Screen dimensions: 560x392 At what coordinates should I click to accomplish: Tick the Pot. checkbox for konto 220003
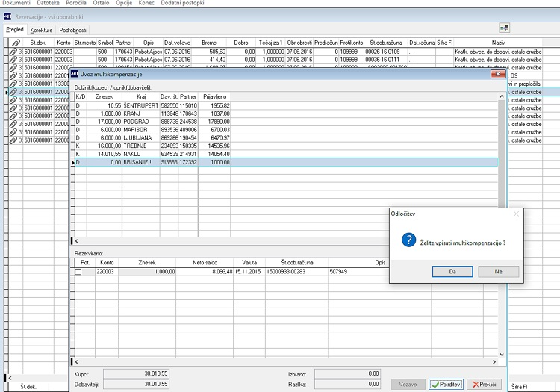78,272
